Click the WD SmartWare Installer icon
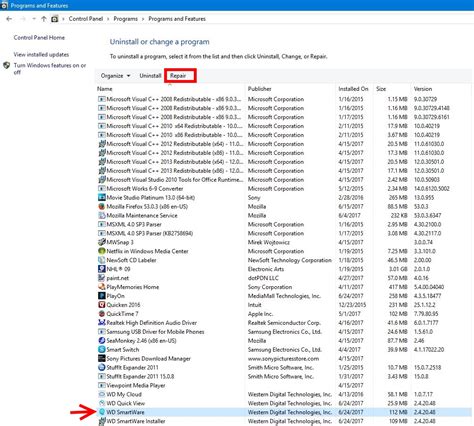The width and height of the screenshot is (474, 426). (102, 421)
